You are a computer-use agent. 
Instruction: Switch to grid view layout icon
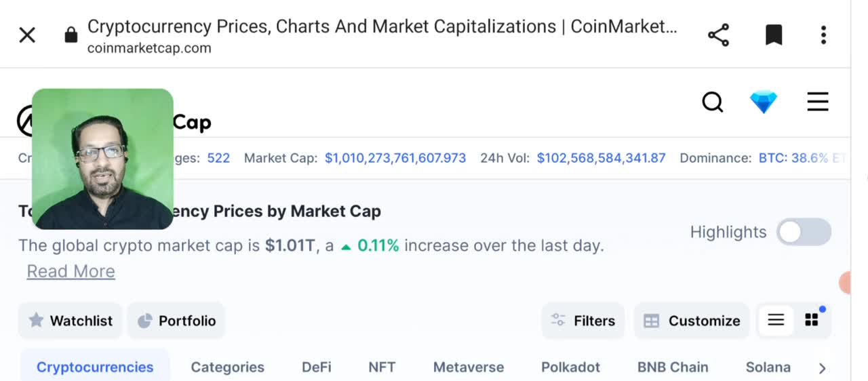(812, 321)
